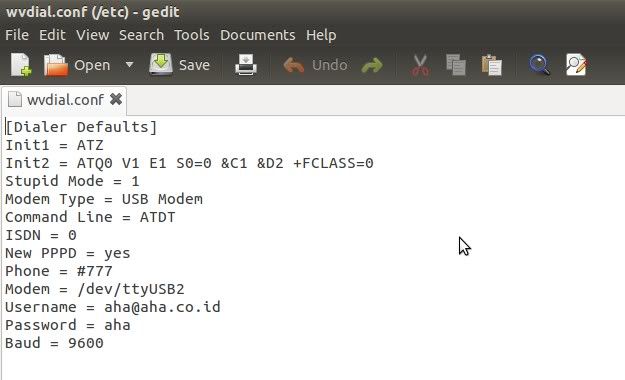The height and width of the screenshot is (380, 625).
Task: Paste with the clipboard icon
Action: (x=491, y=65)
